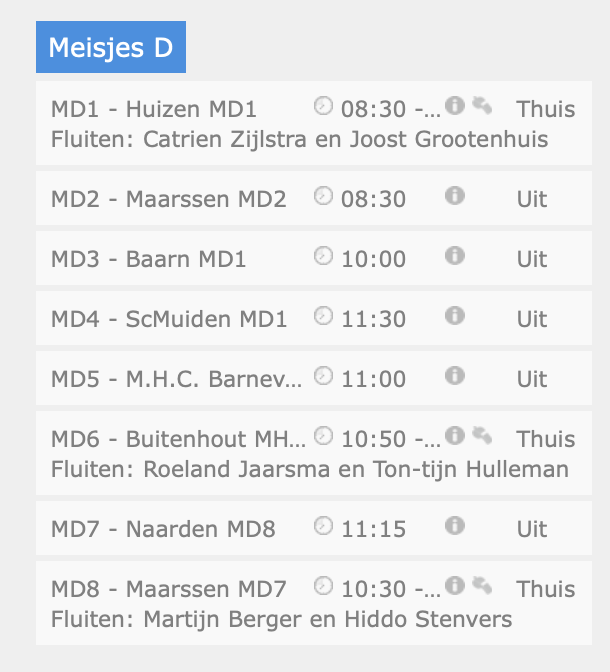Click info icon for MD6 - Buitenhout match

click(455, 435)
